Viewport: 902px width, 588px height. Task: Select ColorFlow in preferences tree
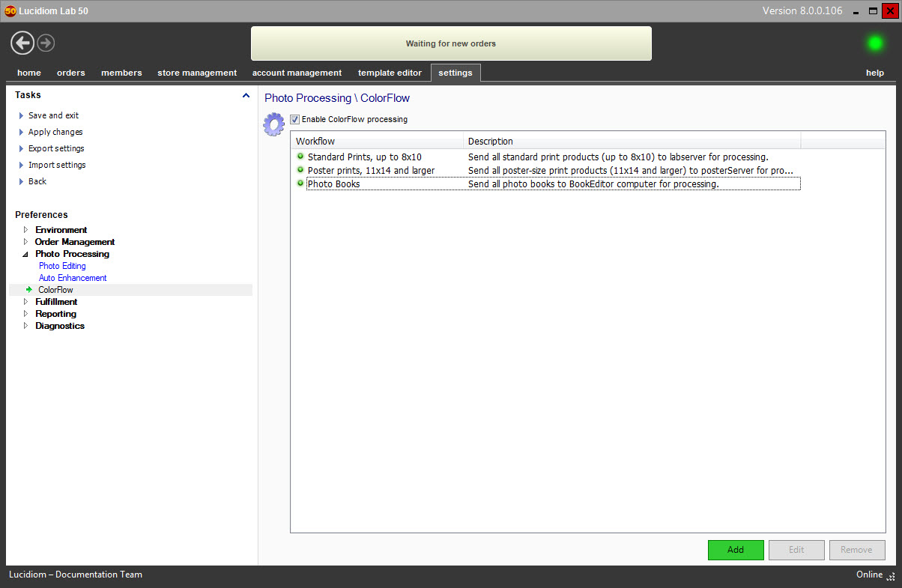pyautogui.click(x=55, y=290)
